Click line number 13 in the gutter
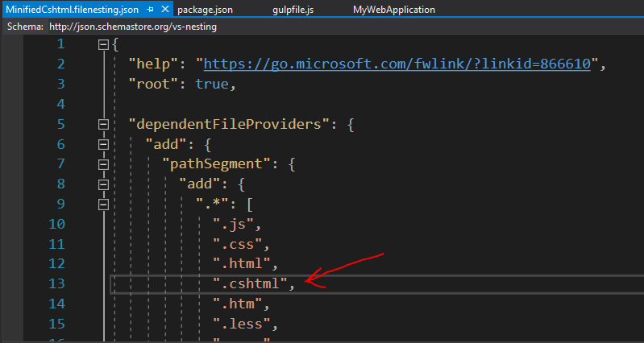Screen dimensions: 644x343 coord(56,284)
